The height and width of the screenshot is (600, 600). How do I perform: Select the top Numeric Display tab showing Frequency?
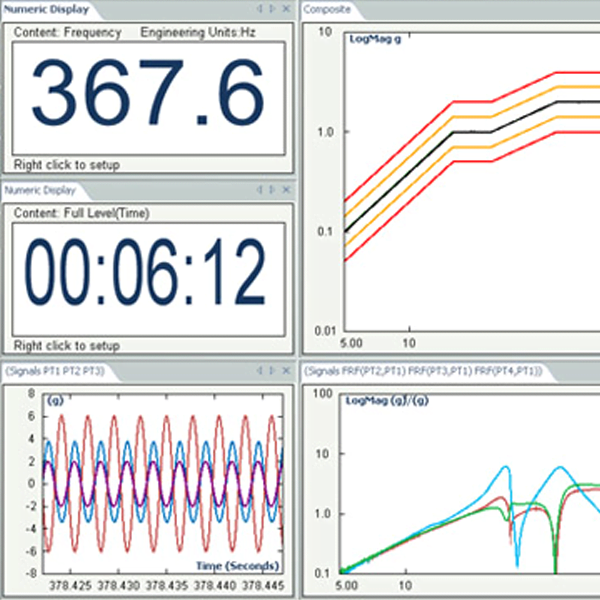[x=46, y=9]
